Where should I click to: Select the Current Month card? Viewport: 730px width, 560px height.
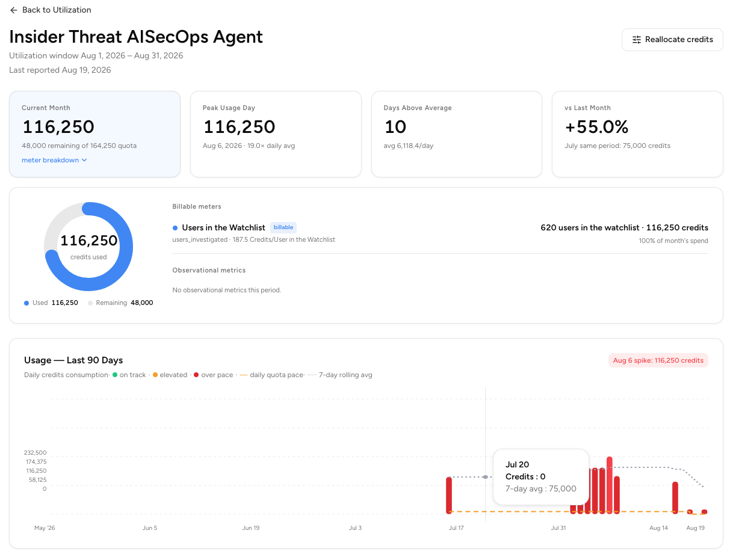(94, 134)
